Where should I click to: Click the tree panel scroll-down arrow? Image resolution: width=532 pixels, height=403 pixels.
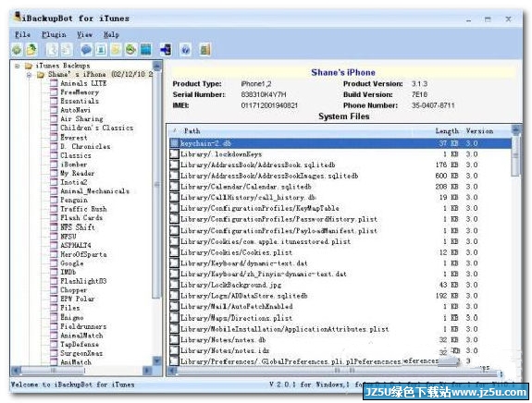156,360
